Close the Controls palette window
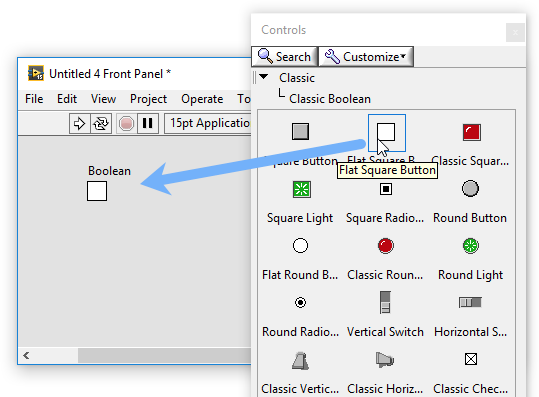The image size is (539, 397). [515, 33]
